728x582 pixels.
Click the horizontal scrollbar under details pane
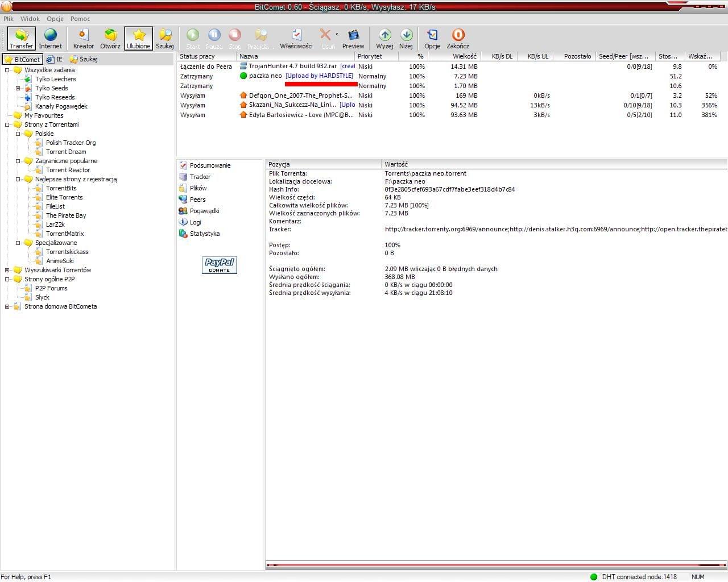(x=496, y=565)
